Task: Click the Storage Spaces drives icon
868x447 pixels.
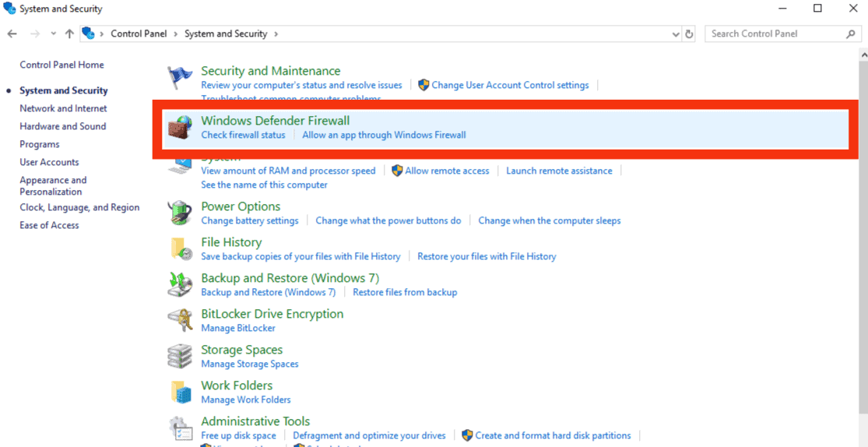Action: (180, 356)
